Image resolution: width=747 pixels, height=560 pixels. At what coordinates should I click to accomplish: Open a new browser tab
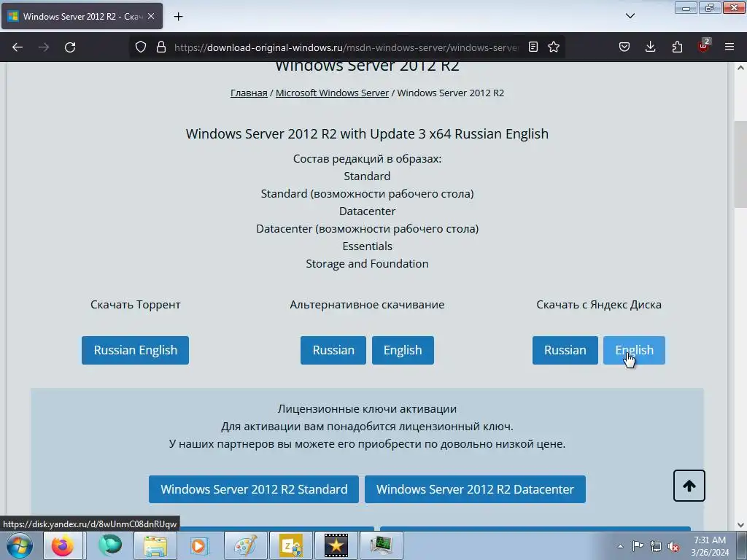(x=178, y=17)
